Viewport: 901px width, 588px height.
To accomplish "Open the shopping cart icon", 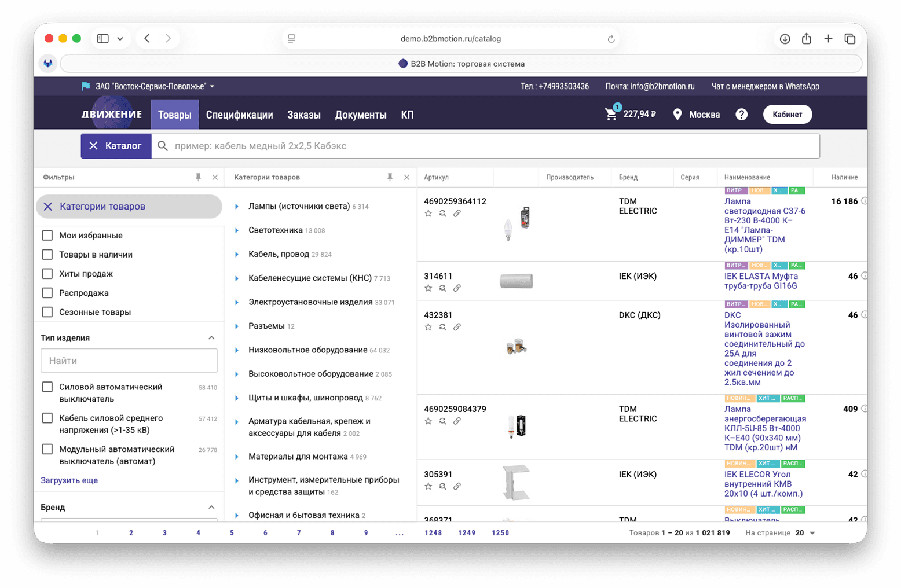I will point(611,114).
